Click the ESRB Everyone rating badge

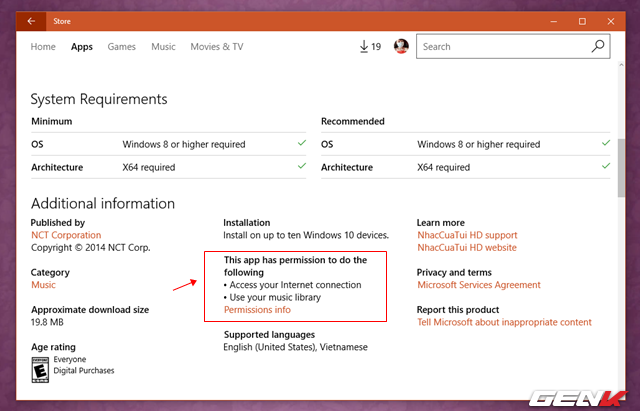tap(40, 370)
